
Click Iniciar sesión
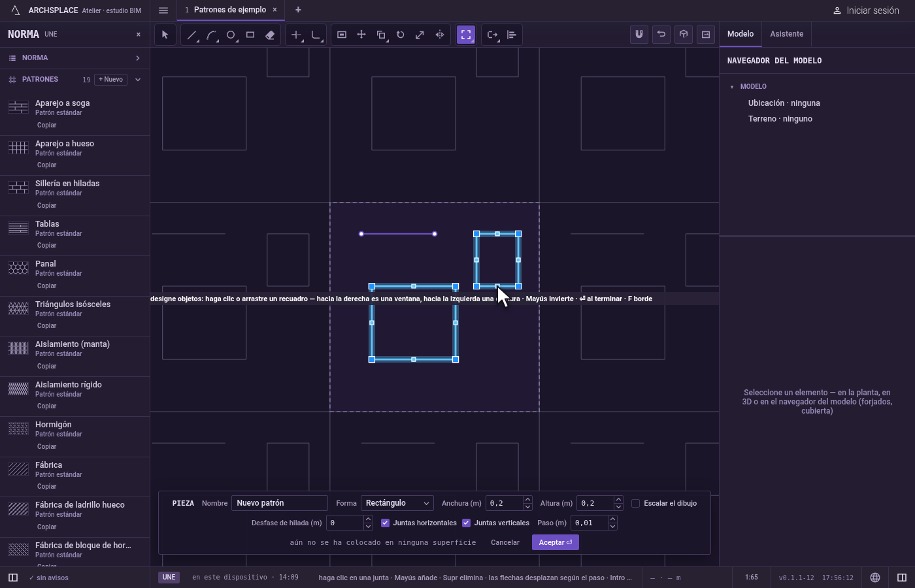click(x=866, y=10)
